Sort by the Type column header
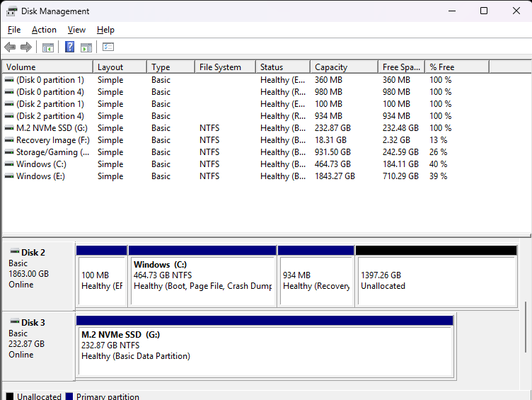This screenshot has width=532, height=400. 171,67
